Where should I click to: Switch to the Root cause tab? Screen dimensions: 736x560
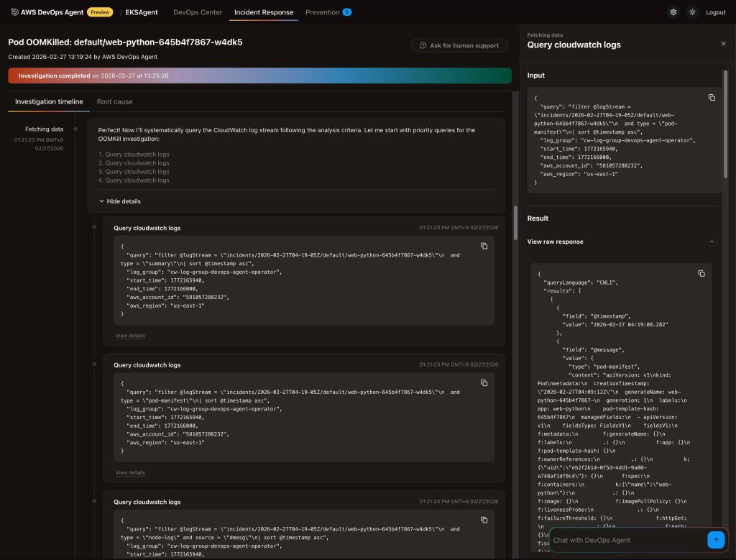tap(114, 102)
